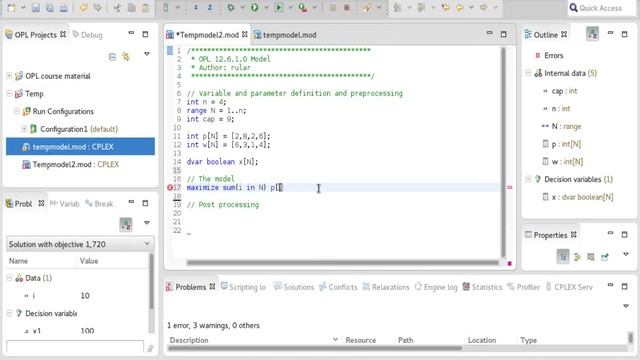This screenshot has width=640, height=360.
Task: Open dropdown next to New file icon
Action: click(23, 8)
